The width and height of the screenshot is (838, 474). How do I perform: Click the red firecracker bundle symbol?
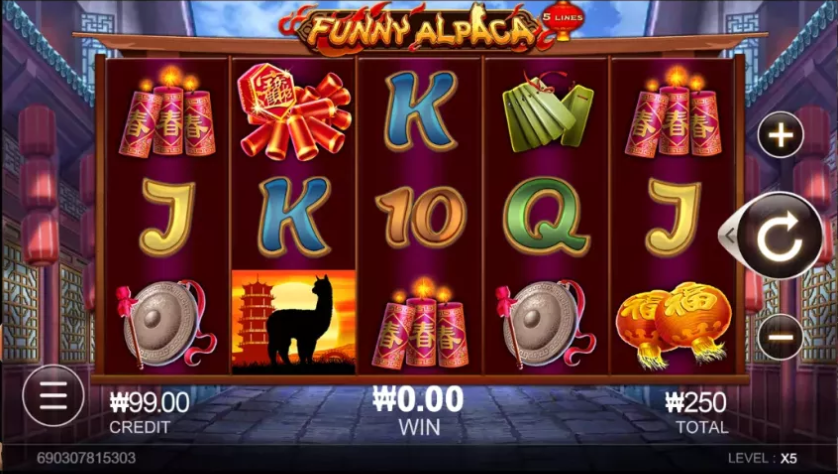point(293,111)
